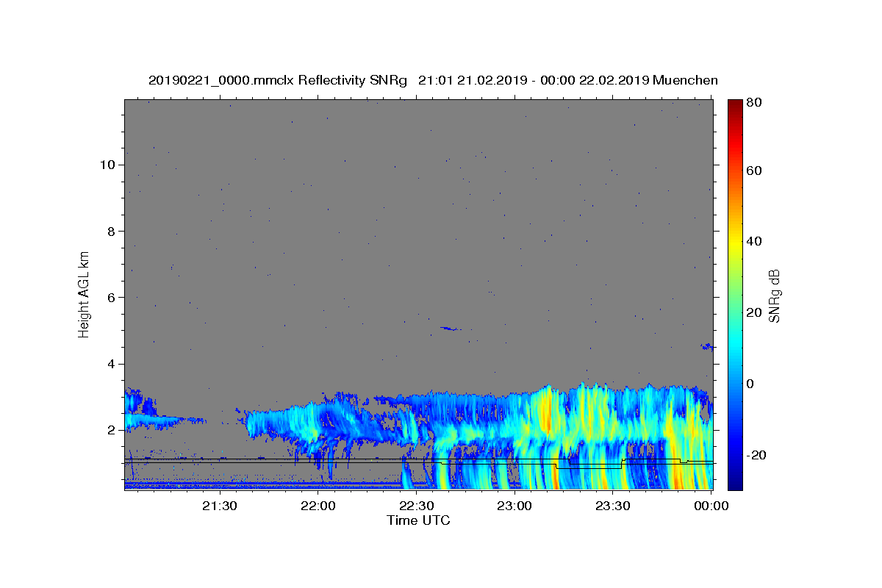Click the colorbar value -20
This screenshot has width=882, height=588.
click(x=756, y=455)
